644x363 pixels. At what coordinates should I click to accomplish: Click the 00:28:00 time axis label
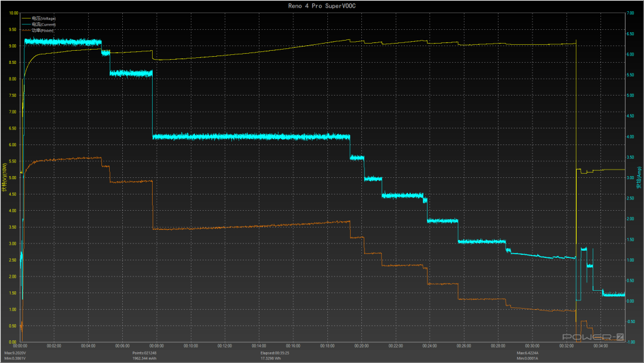point(498,346)
